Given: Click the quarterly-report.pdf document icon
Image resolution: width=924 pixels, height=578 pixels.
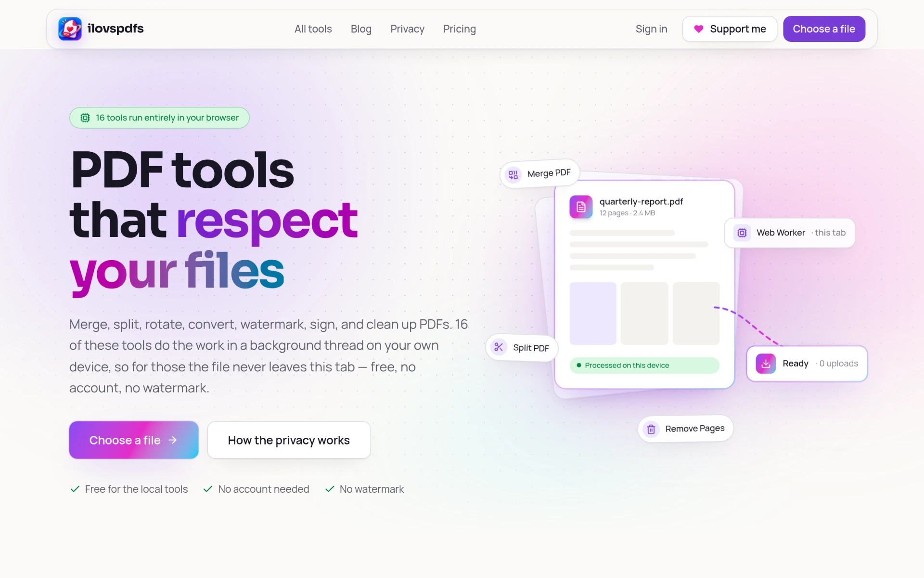Looking at the screenshot, I should click(x=581, y=207).
